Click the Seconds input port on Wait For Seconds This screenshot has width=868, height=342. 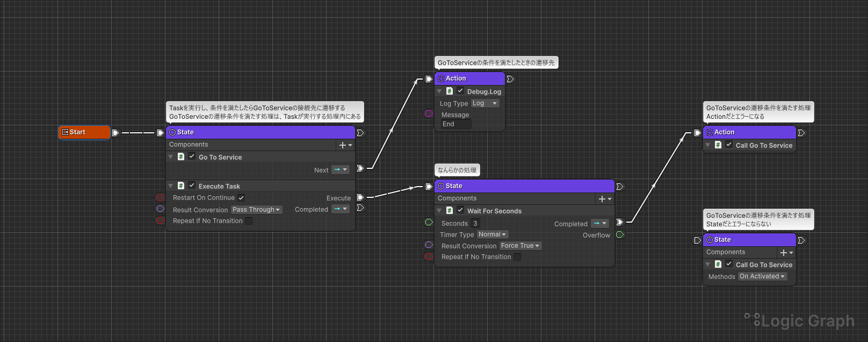429,223
